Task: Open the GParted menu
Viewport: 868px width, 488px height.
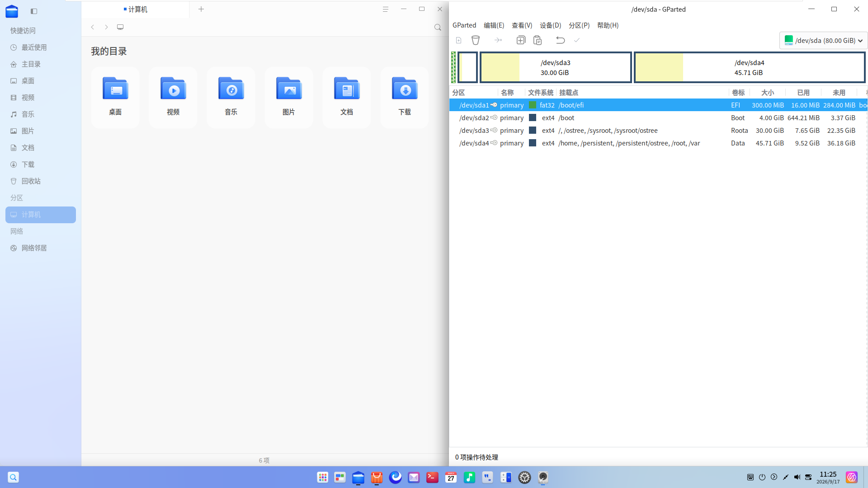Action: pyautogui.click(x=464, y=25)
